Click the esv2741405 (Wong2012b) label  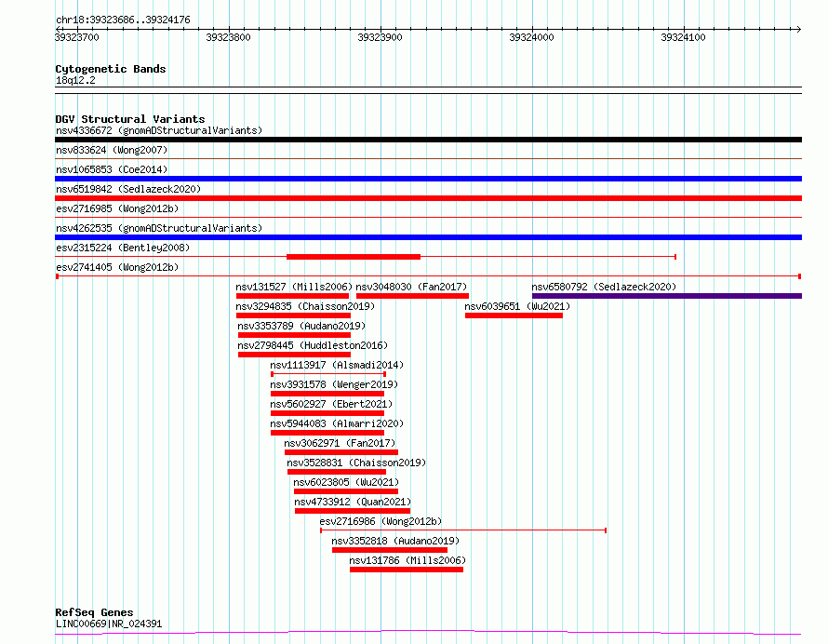click(117, 267)
